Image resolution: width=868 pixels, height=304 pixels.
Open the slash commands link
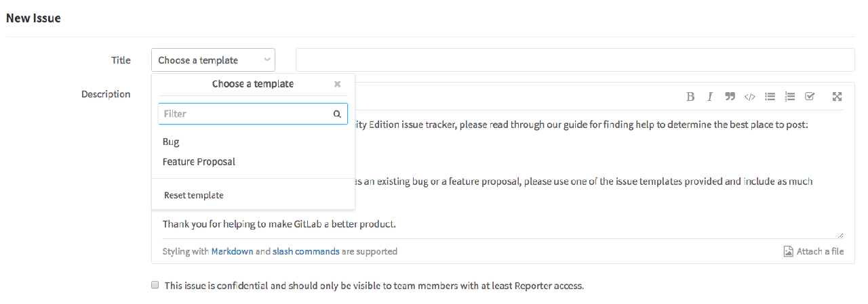[x=306, y=251]
